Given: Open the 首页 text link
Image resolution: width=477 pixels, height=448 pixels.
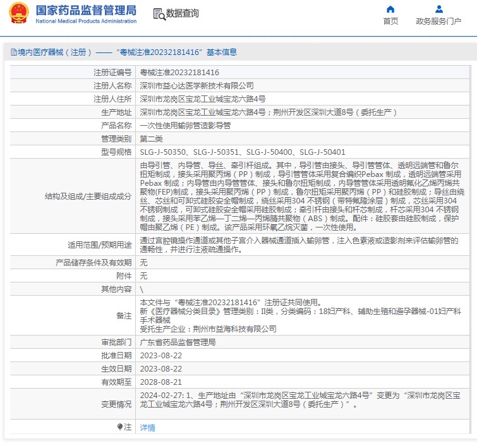Looking at the screenshot, I should [x=390, y=21].
